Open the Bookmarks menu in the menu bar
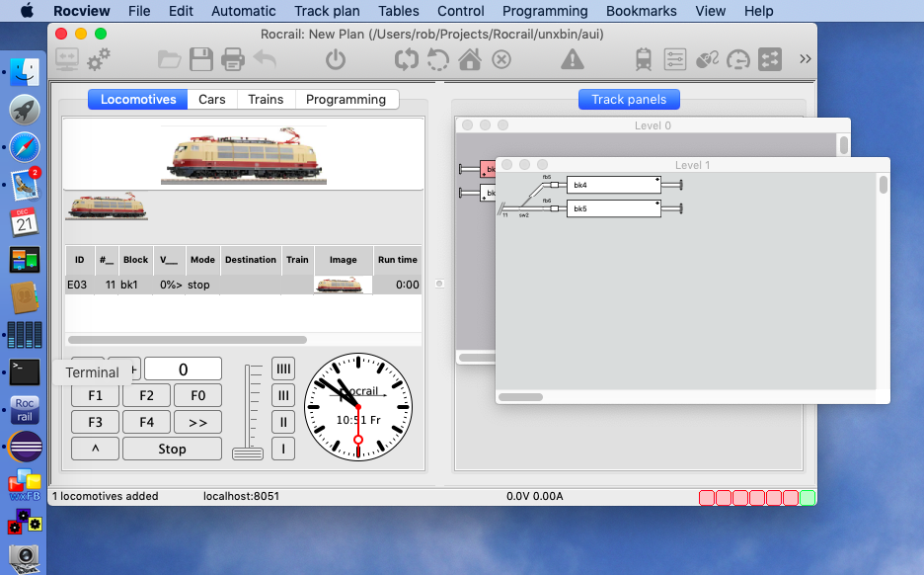 click(x=642, y=11)
